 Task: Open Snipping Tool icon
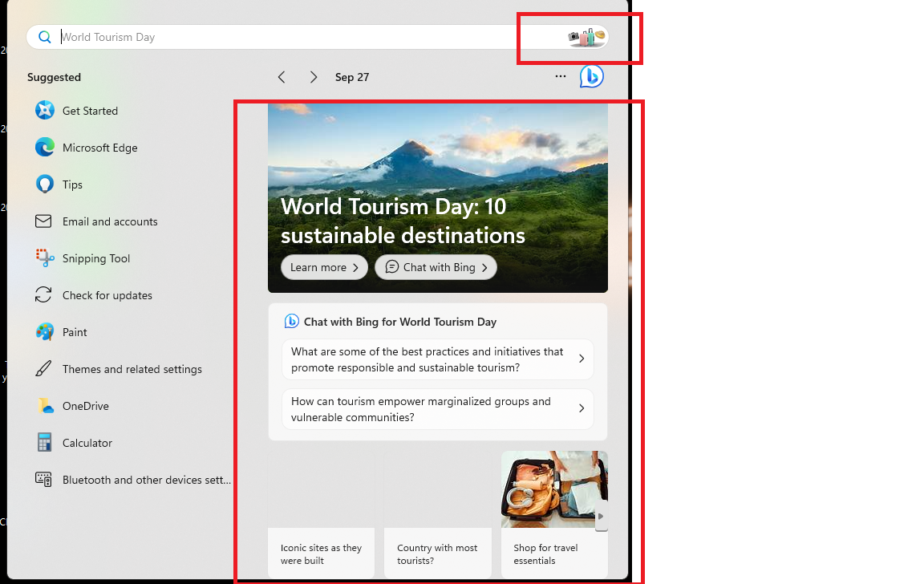pos(45,258)
